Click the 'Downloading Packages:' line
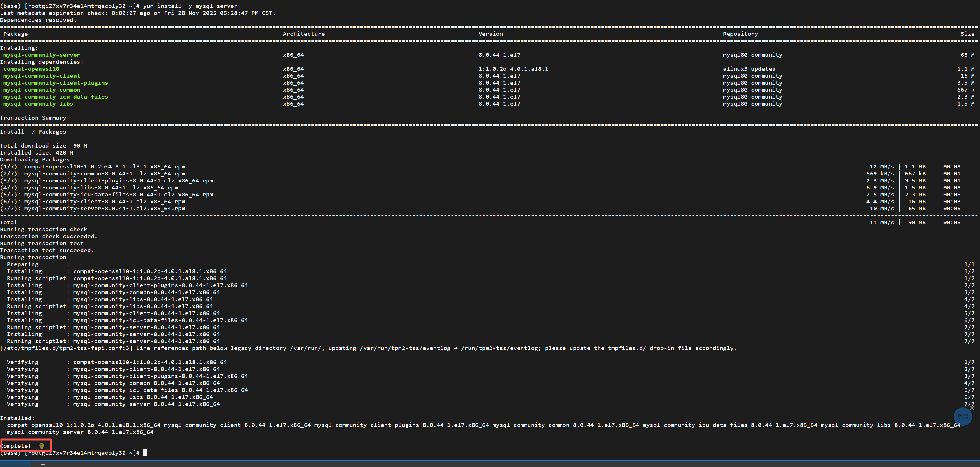This screenshot has width=980, height=467. click(36, 159)
